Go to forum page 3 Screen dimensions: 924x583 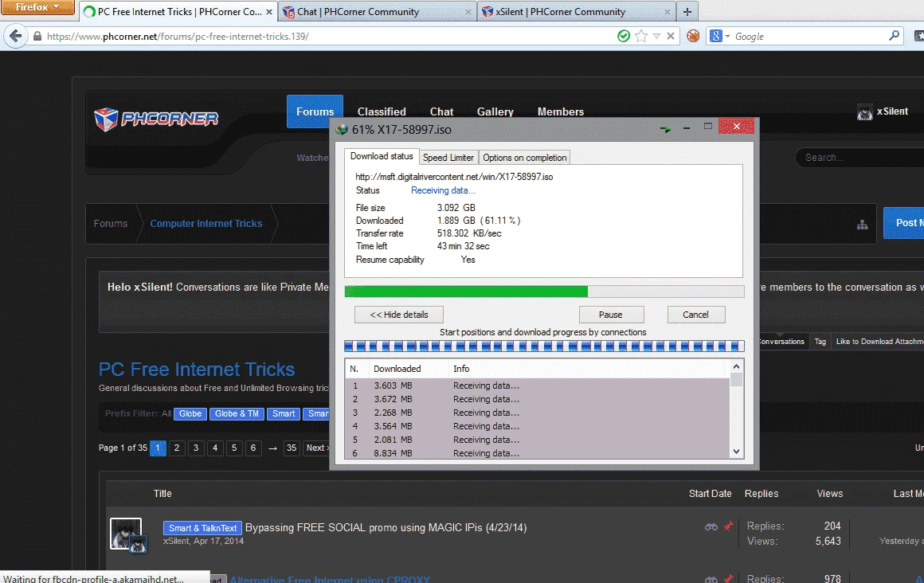point(196,448)
